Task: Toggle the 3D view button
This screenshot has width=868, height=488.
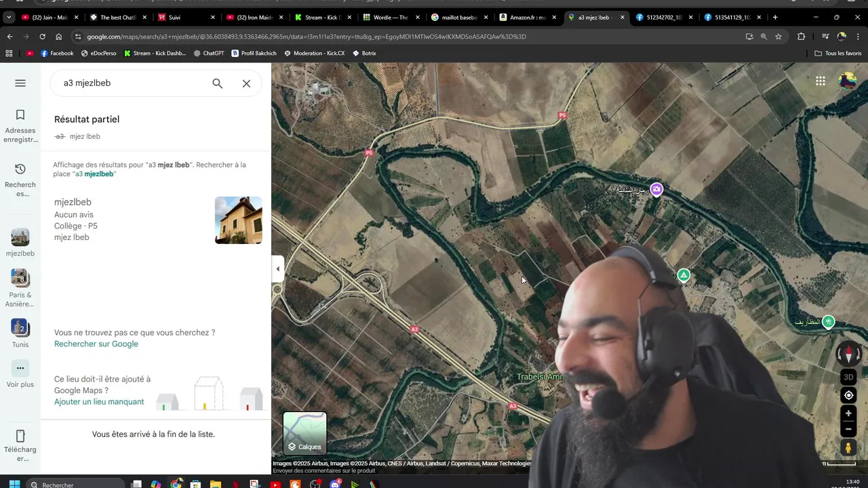Action: pos(848,377)
